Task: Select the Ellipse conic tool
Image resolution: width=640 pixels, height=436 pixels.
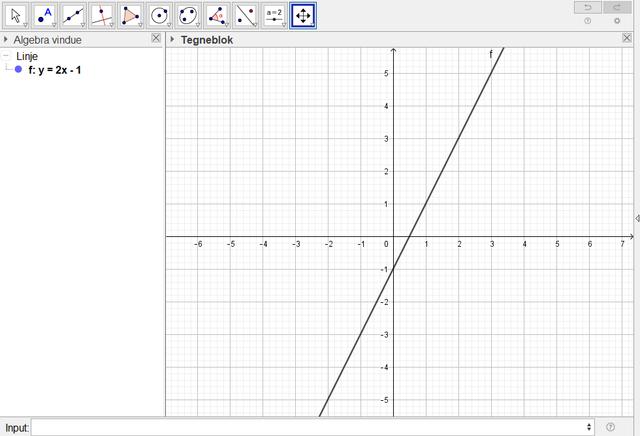Action: click(x=189, y=16)
